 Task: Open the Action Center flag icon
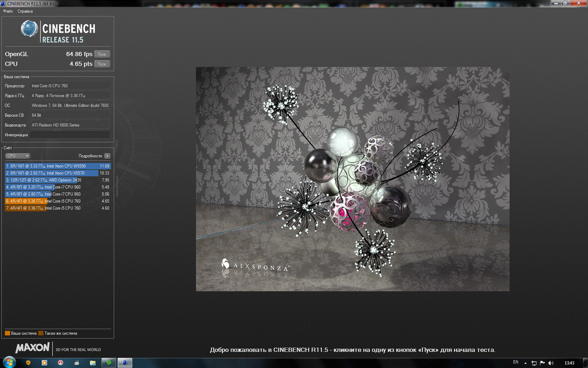tap(542, 363)
